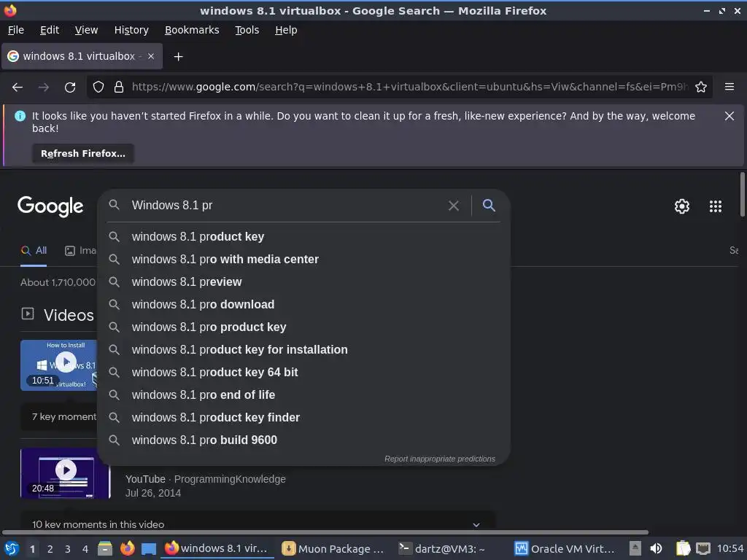The height and width of the screenshot is (560, 747).
Task: Clear the Google search field text
Action: pyautogui.click(x=454, y=206)
